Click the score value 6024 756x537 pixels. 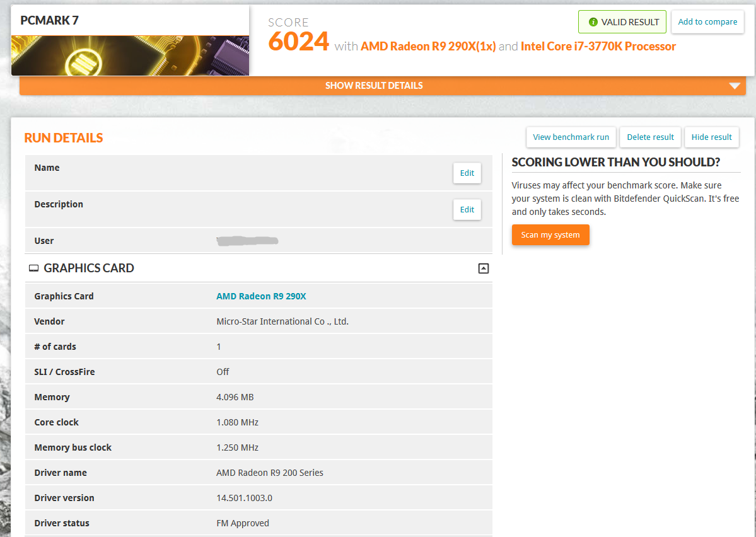coord(298,42)
